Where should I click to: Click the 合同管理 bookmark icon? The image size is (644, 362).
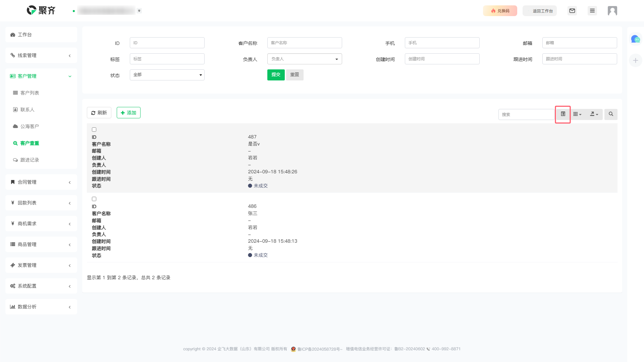pos(13,182)
